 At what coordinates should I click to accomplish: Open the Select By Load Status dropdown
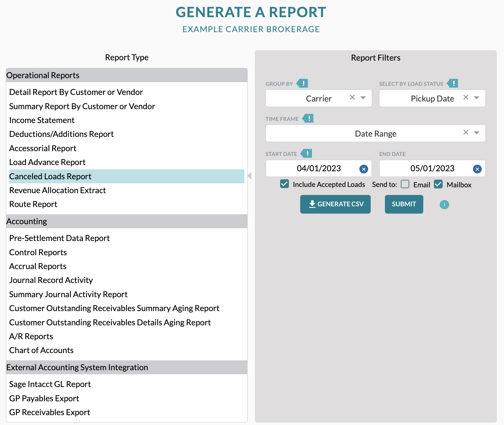click(x=477, y=98)
